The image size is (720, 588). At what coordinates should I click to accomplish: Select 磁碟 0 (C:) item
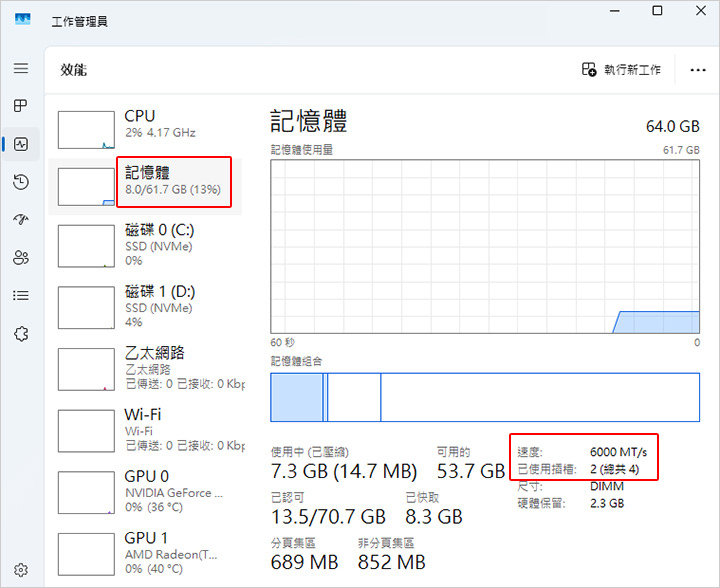tap(145, 246)
